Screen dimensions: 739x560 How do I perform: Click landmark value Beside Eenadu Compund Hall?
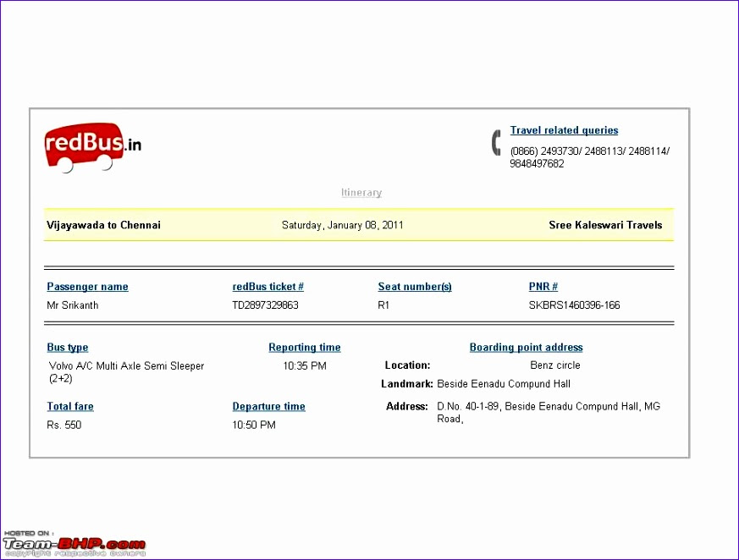tap(504, 384)
